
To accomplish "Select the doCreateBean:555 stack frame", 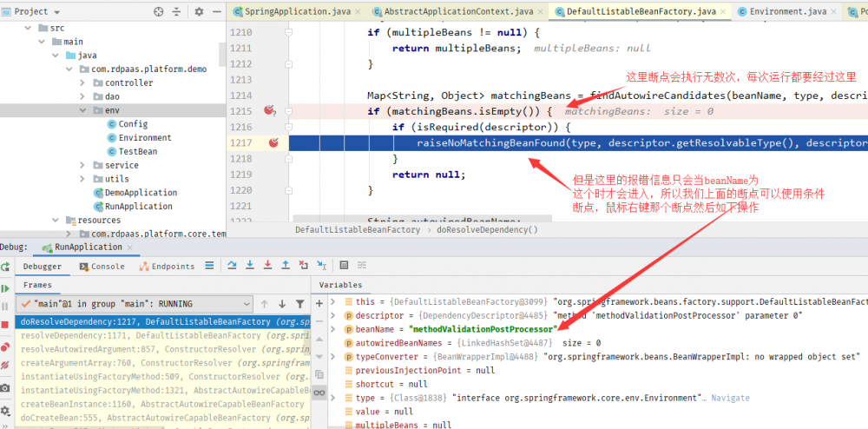I will [x=163, y=418].
